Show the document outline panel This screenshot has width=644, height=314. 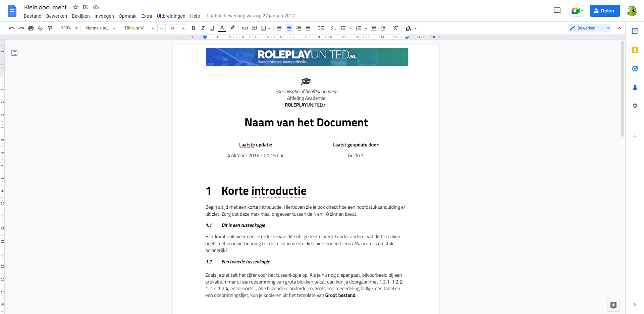[14, 53]
